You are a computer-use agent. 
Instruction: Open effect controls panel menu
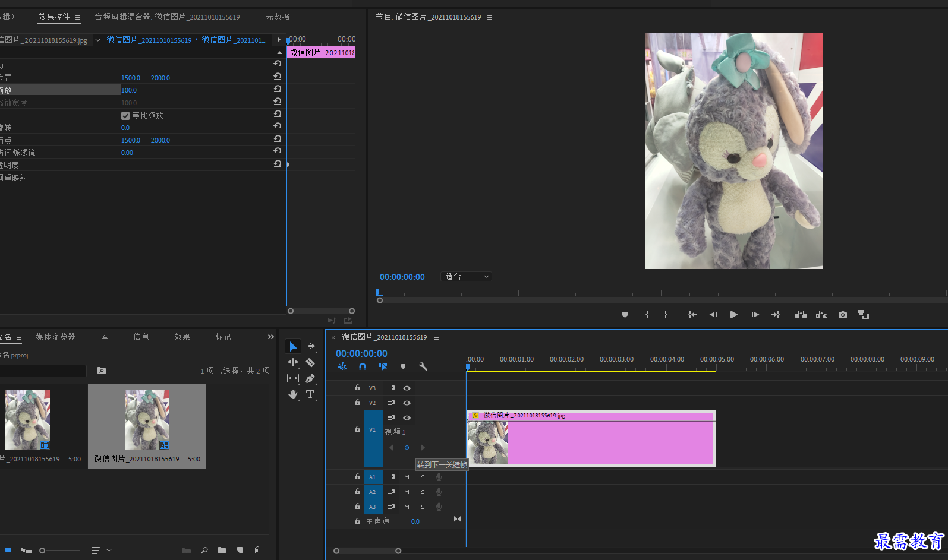click(x=78, y=18)
